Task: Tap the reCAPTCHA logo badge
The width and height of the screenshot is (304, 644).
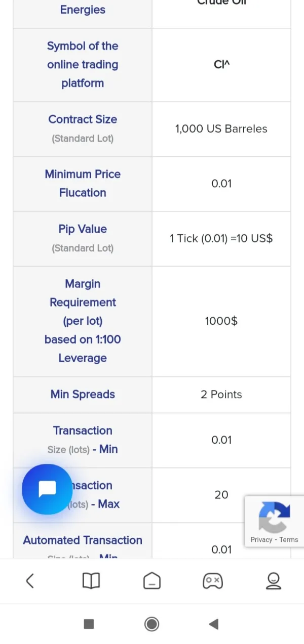Action: [x=274, y=517]
